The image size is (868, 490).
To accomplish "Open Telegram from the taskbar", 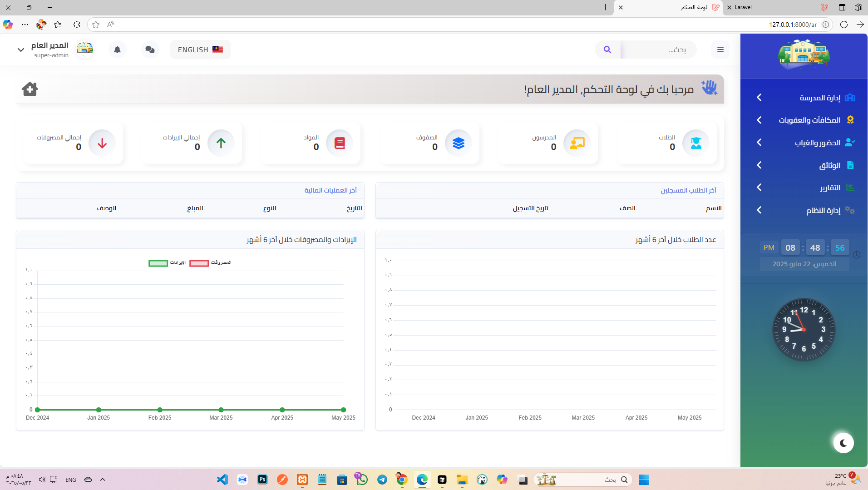I will (x=382, y=480).
